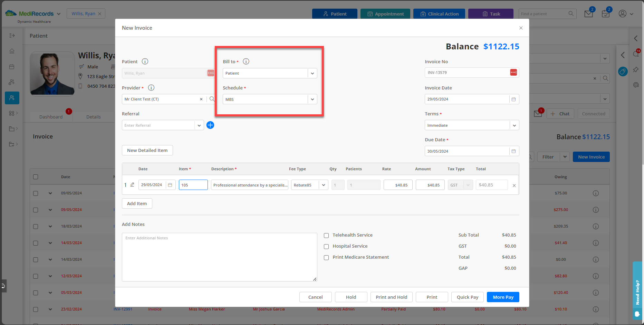Image resolution: width=644 pixels, height=325 pixels.
Task: Select checkbox for 12/03/2024 row
Action: coord(36,276)
